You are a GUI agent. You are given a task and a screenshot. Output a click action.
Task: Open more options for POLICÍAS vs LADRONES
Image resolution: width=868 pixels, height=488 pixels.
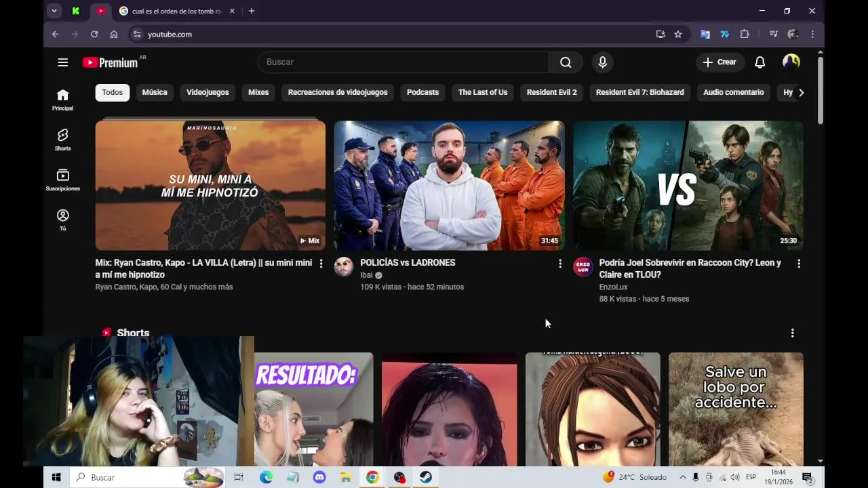tap(560, 264)
